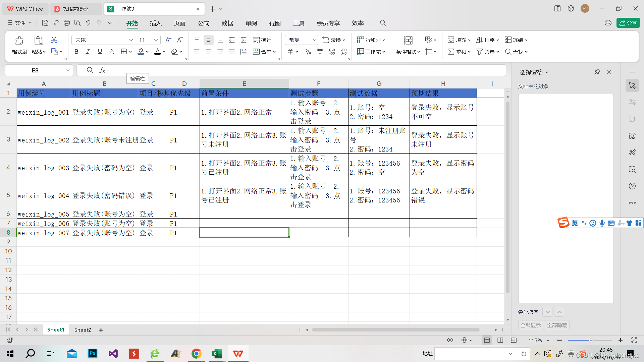Click the Conditional Formatting icon
The width and height of the screenshot is (644, 362).
pyautogui.click(x=408, y=41)
